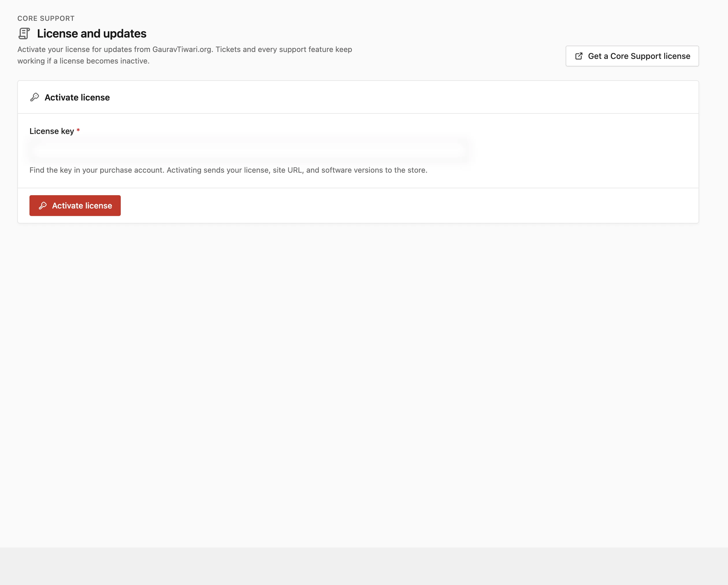Screen dimensions: 728x585
Task: Click the red Activate license button
Action: 75,206
